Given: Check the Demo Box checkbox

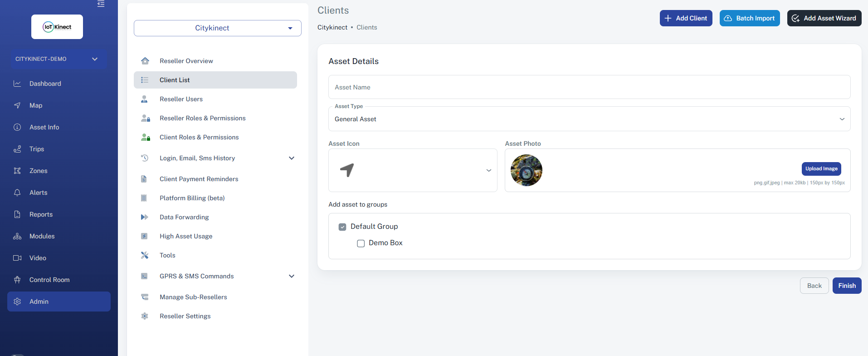Looking at the screenshot, I should pyautogui.click(x=361, y=243).
